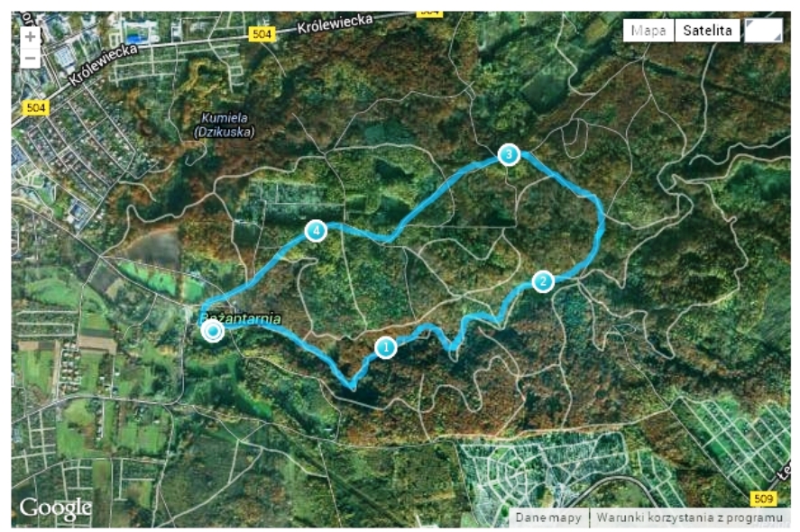The height and width of the screenshot is (532, 800).
Task: Select kilometer marker 3 on route
Action: (x=509, y=154)
